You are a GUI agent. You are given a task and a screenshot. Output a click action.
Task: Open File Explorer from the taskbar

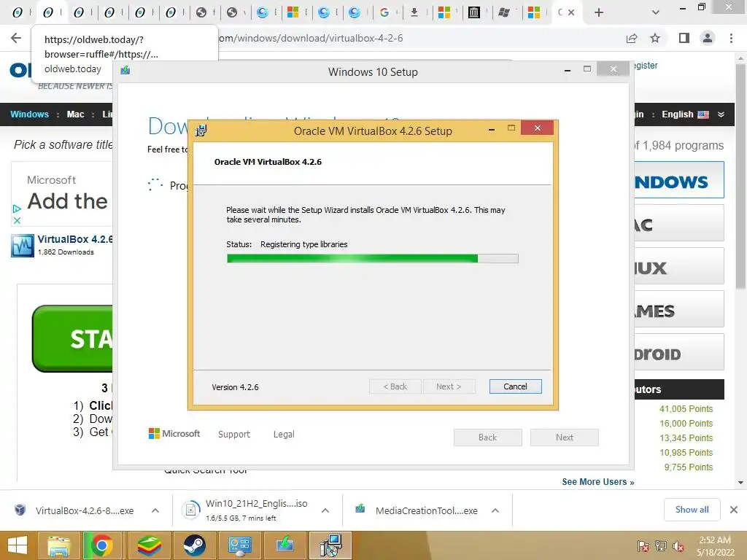58,545
